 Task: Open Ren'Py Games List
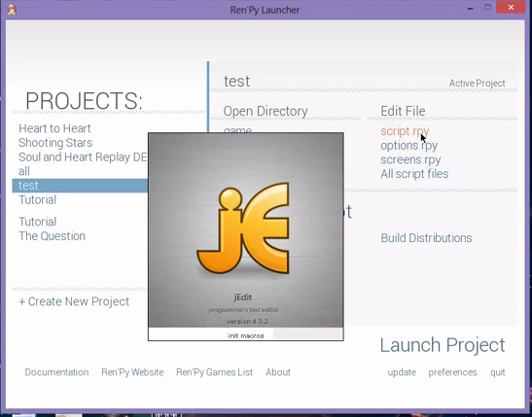point(214,372)
